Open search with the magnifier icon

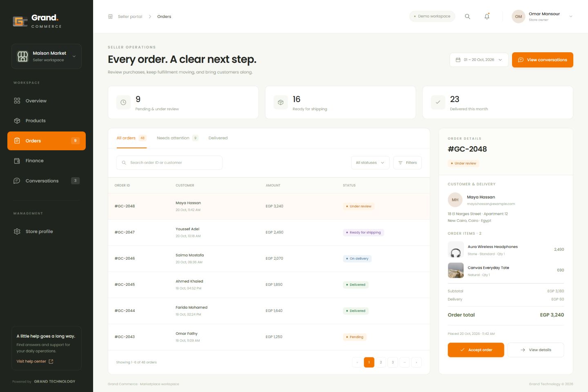pos(468,17)
